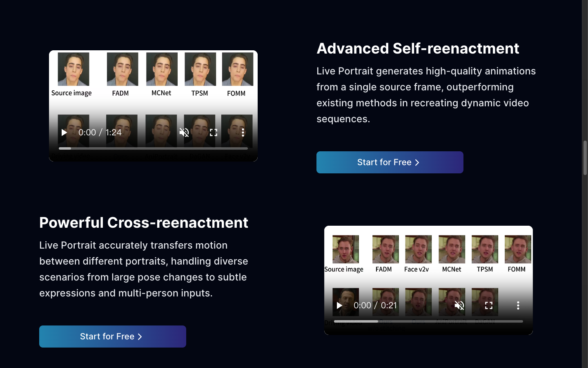The image size is (588, 368).
Task: Click Start for Free under Advanced Self-reenactment
Action: [x=390, y=162]
